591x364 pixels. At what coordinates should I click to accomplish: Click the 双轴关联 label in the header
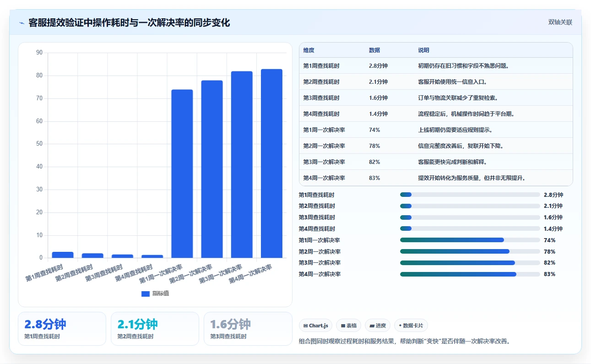click(560, 22)
